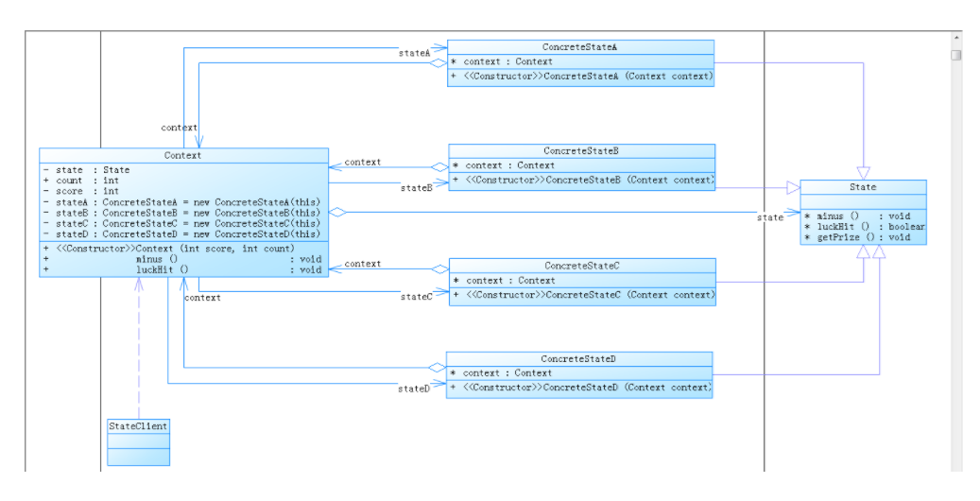Click the stateD attribute line in Context
The height and width of the screenshot is (501, 980).
181,233
